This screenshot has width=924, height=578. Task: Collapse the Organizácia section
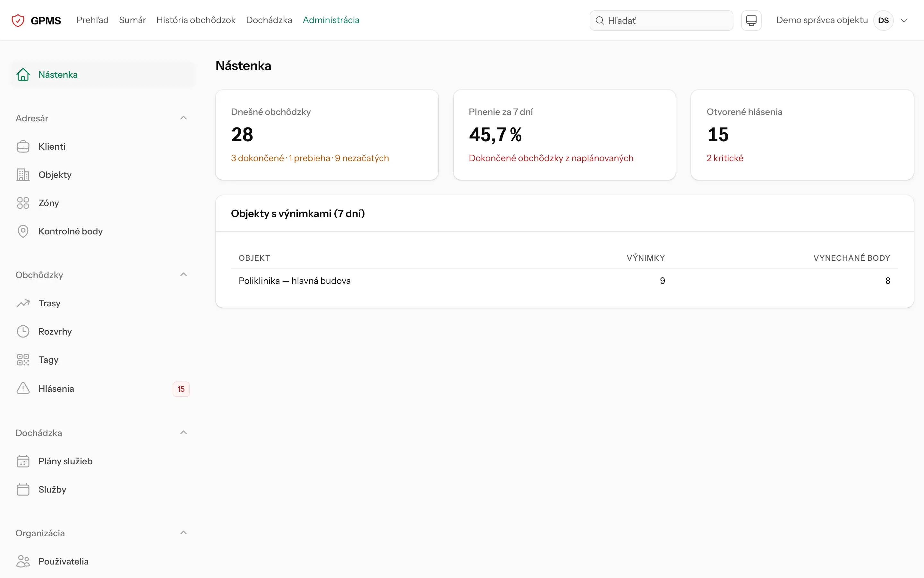[183, 533]
